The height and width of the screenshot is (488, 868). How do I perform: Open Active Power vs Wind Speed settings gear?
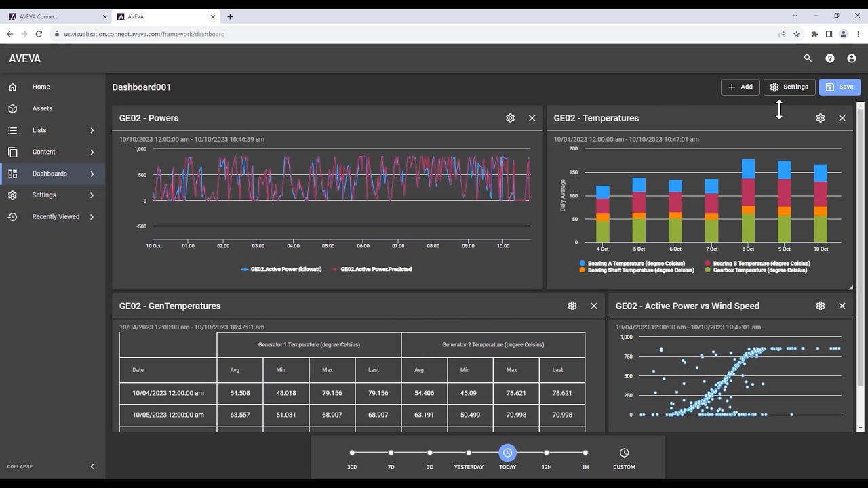pyautogui.click(x=821, y=306)
